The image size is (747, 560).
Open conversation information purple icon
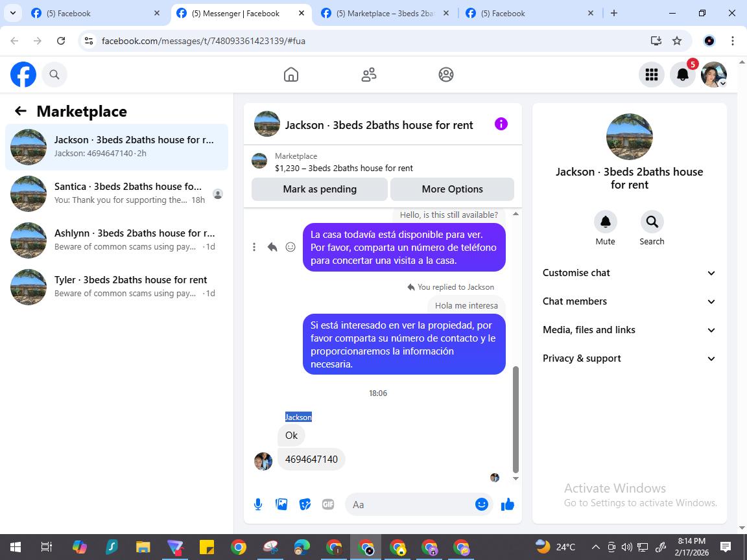(501, 124)
